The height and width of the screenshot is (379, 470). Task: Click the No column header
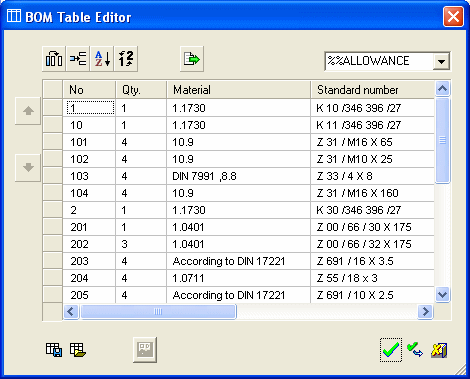coord(89,90)
